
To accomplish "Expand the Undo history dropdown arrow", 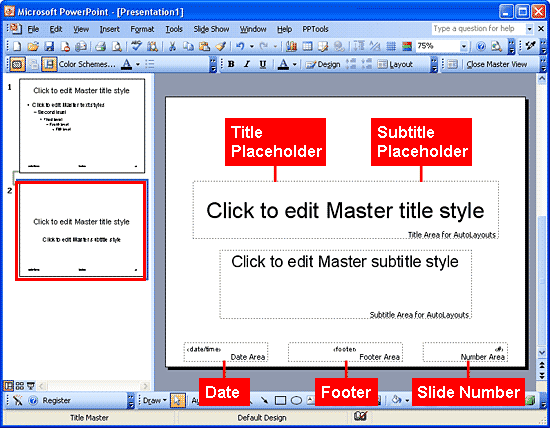I will pos(251,46).
